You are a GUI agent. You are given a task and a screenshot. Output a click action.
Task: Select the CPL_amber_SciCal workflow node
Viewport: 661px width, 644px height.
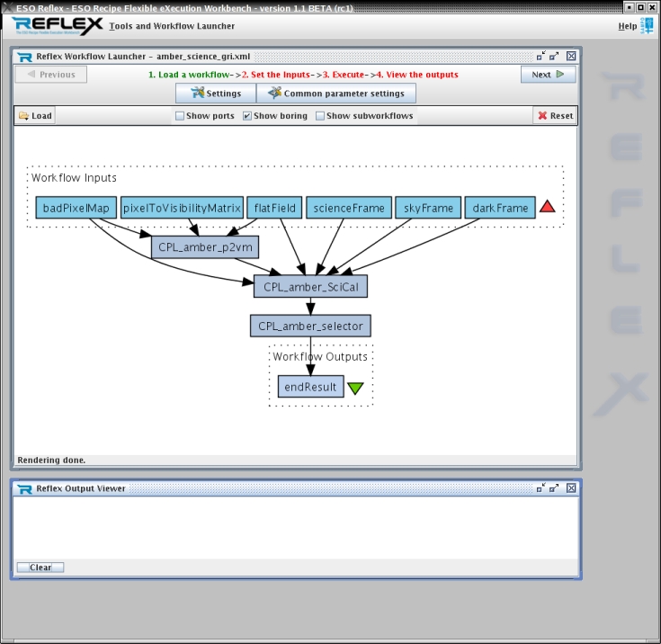click(310, 286)
